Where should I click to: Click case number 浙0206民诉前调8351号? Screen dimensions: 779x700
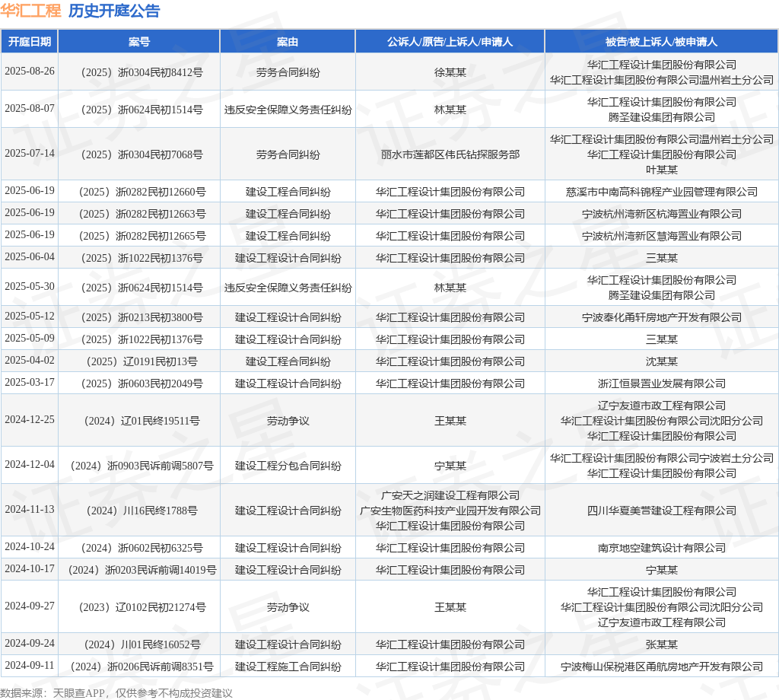pyautogui.click(x=142, y=667)
